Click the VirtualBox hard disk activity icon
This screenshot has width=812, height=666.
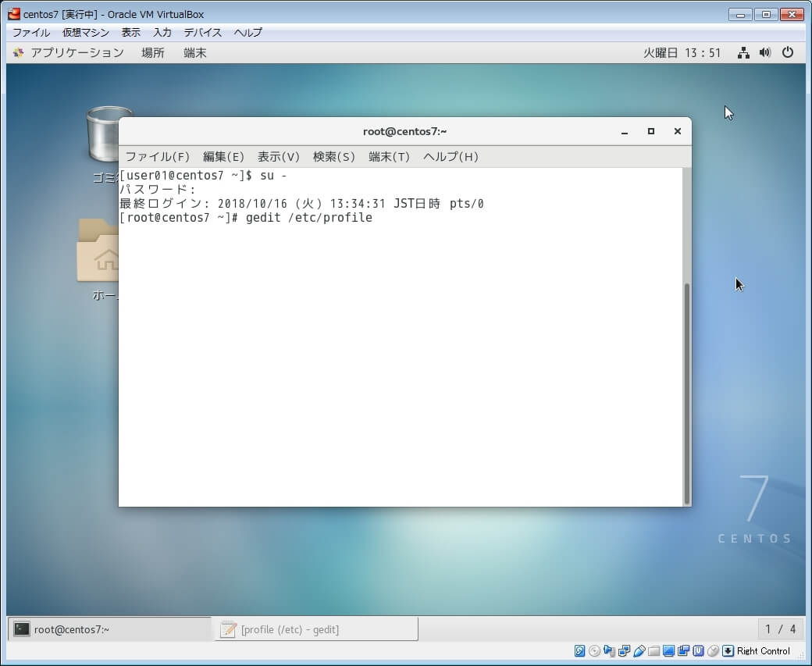pyautogui.click(x=580, y=650)
